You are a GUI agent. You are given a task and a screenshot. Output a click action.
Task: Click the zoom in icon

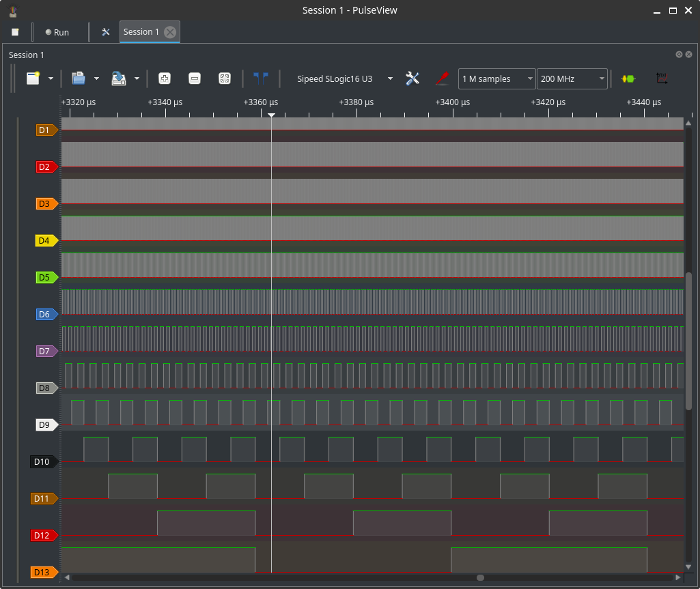coord(164,78)
